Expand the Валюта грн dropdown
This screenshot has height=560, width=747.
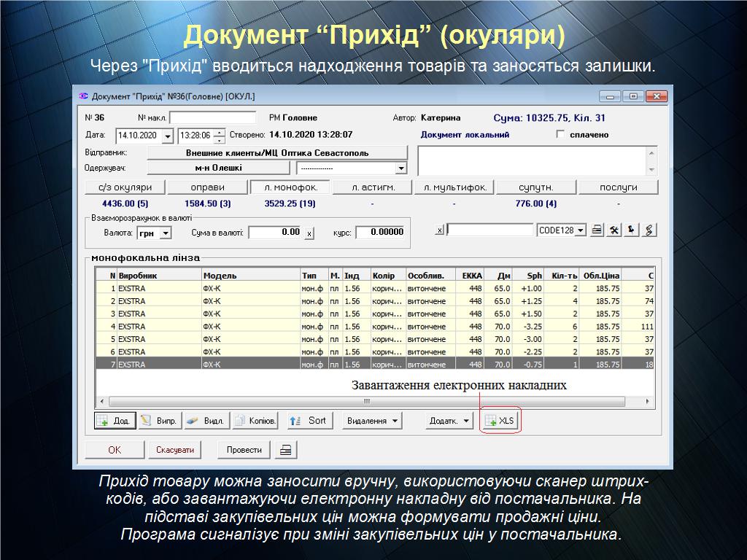click(166, 233)
